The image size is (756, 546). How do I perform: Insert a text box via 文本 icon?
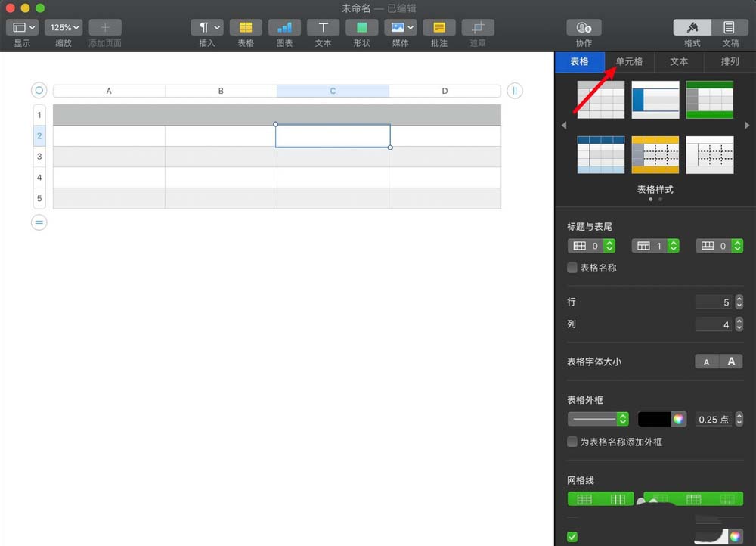point(323,28)
